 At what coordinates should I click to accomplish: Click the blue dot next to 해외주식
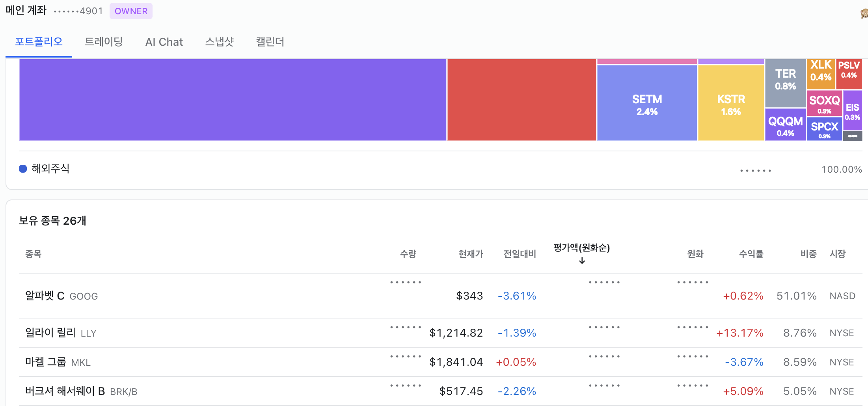23,169
